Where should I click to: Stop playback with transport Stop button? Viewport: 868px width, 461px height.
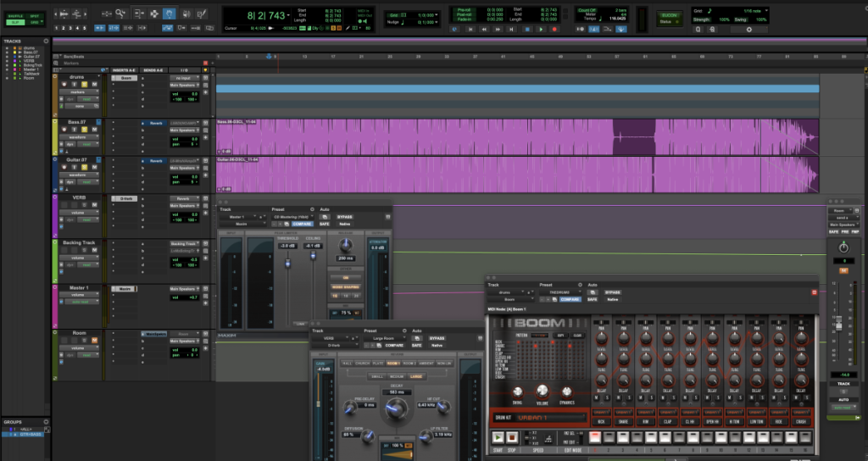pos(527,30)
